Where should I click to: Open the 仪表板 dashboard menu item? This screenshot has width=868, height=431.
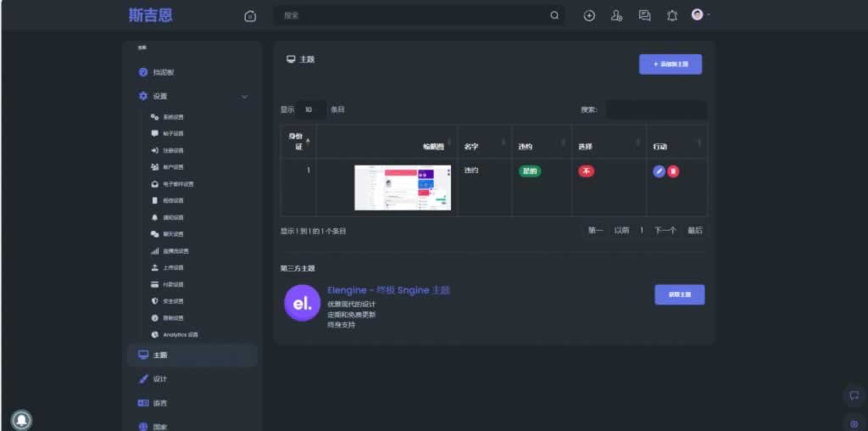(x=163, y=73)
